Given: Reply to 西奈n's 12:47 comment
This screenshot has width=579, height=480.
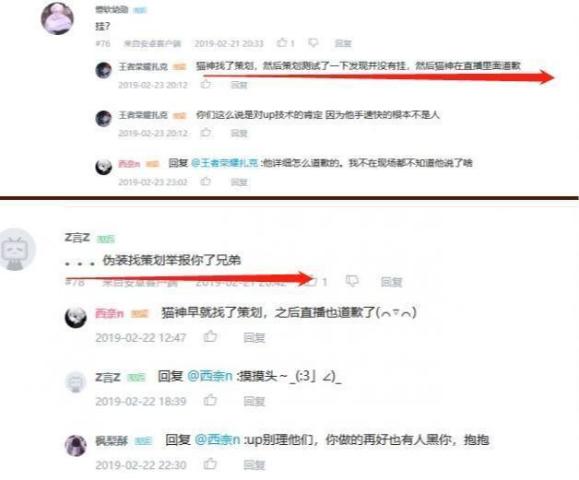Looking at the screenshot, I should tap(254, 337).
